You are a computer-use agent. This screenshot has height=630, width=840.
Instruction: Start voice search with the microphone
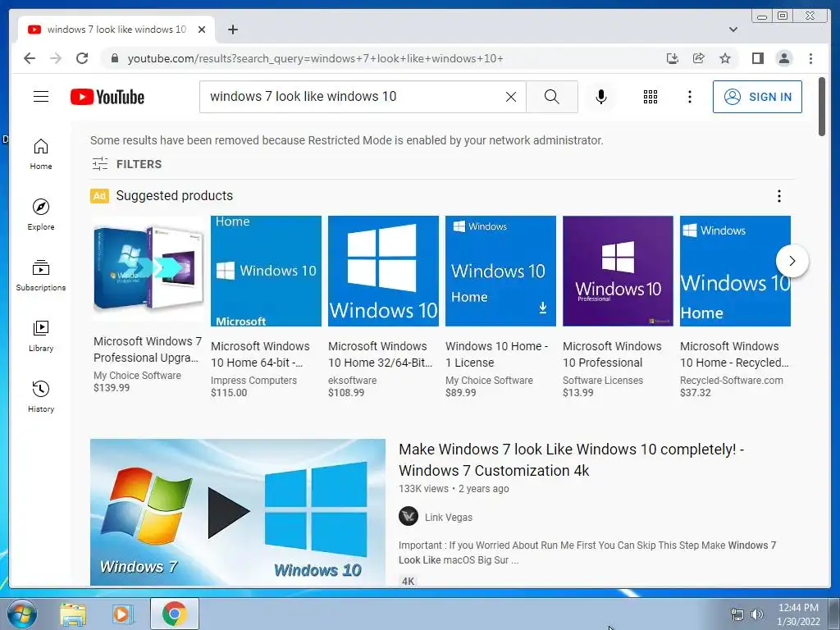tap(601, 97)
